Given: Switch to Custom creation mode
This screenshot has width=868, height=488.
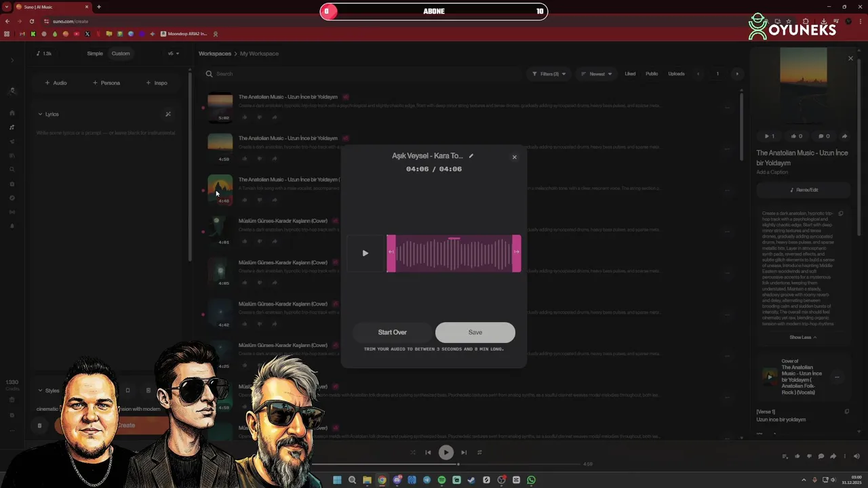Looking at the screenshot, I should point(121,54).
